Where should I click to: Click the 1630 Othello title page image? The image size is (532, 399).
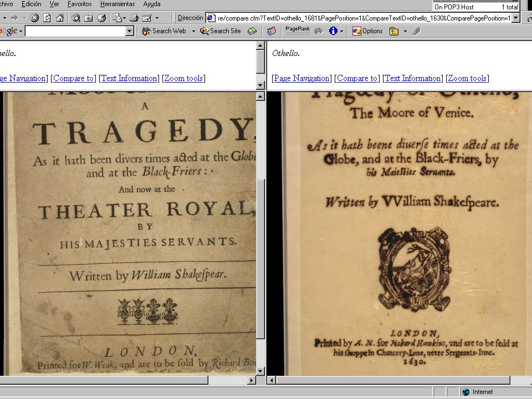pyautogui.click(x=400, y=234)
